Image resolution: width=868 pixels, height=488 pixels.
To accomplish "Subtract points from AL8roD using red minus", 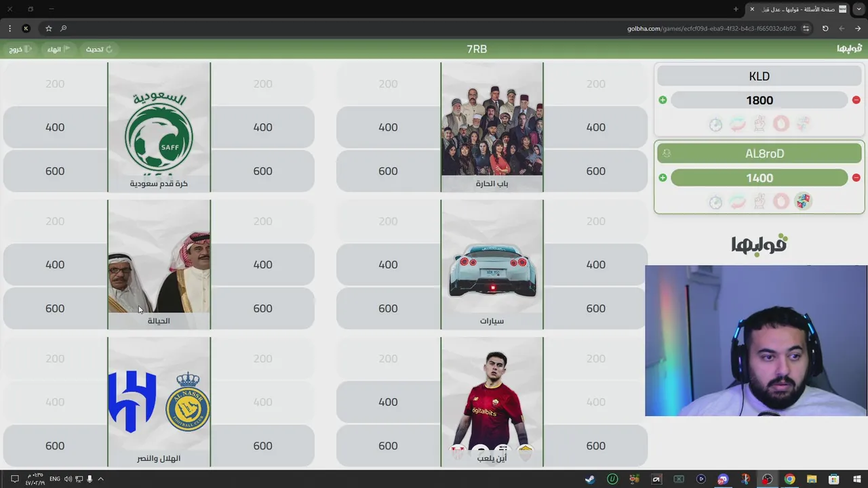I will tap(856, 178).
